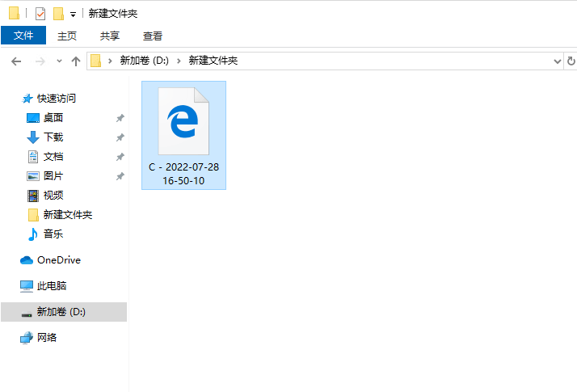The image size is (577, 392).
Task: Click the folder icon in address bar
Action: click(95, 61)
